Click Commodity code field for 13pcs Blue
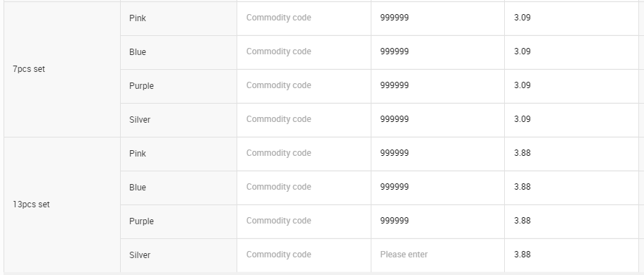Screen dimensions: 644x275 coord(304,188)
